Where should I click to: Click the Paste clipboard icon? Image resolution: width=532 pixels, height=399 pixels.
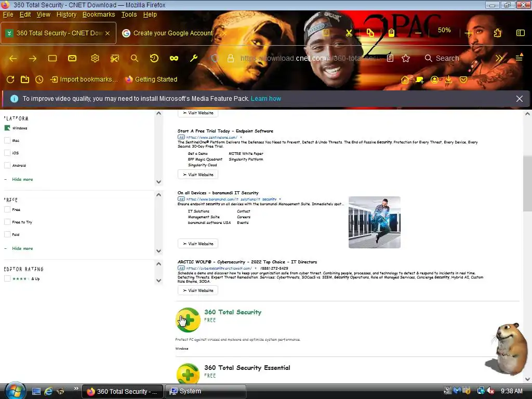click(391, 33)
